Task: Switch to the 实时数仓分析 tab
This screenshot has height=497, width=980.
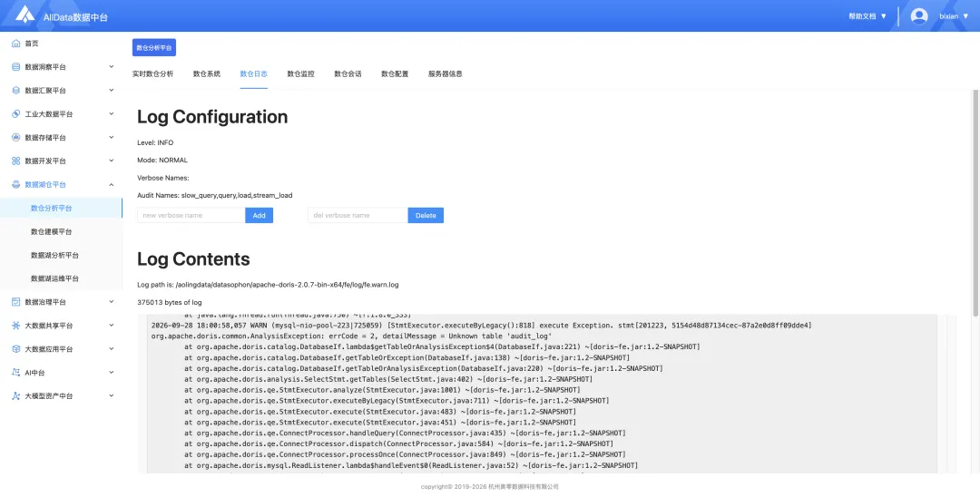Action: 152,73
